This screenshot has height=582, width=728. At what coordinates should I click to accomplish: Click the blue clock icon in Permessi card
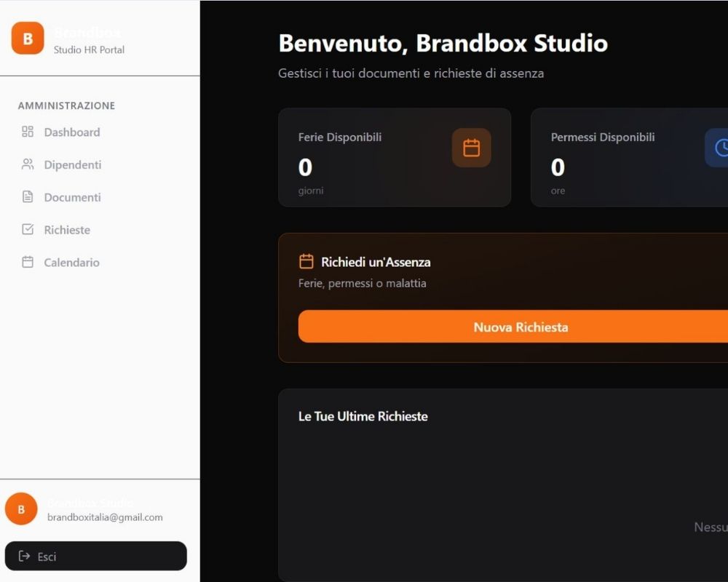tap(721, 148)
